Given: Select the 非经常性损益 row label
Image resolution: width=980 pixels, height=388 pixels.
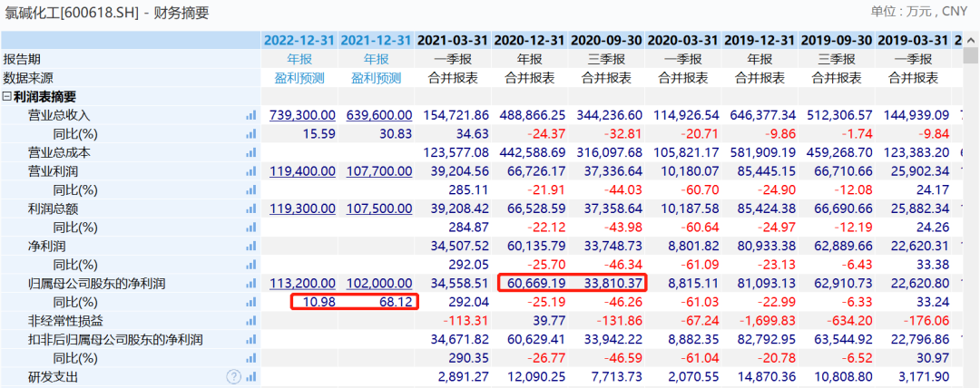Looking at the screenshot, I should point(65,322).
